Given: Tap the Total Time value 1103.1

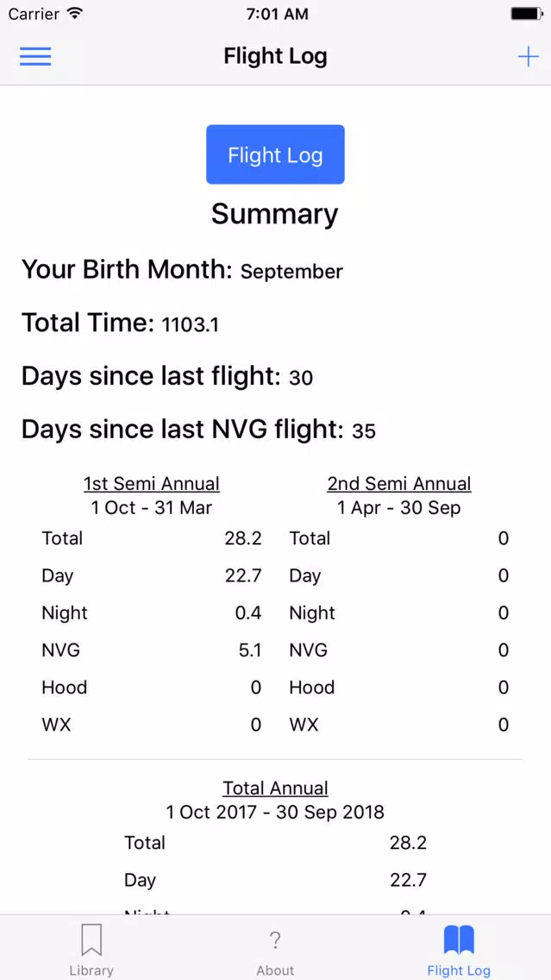Looking at the screenshot, I should (190, 325).
